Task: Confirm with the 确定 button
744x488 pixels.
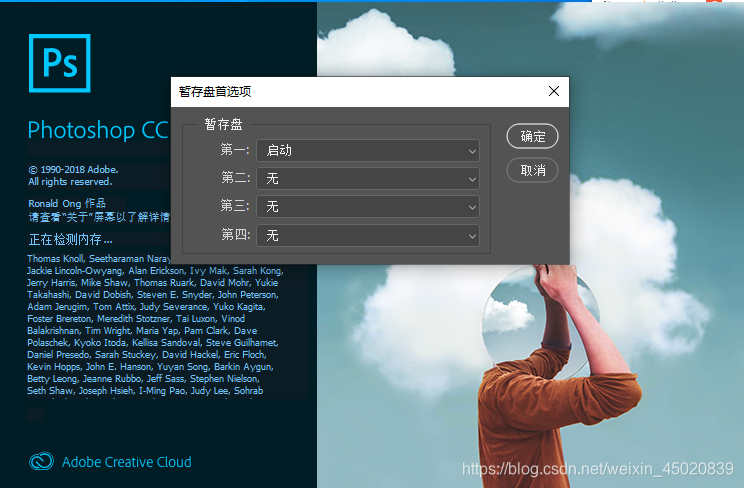Action: click(532, 136)
